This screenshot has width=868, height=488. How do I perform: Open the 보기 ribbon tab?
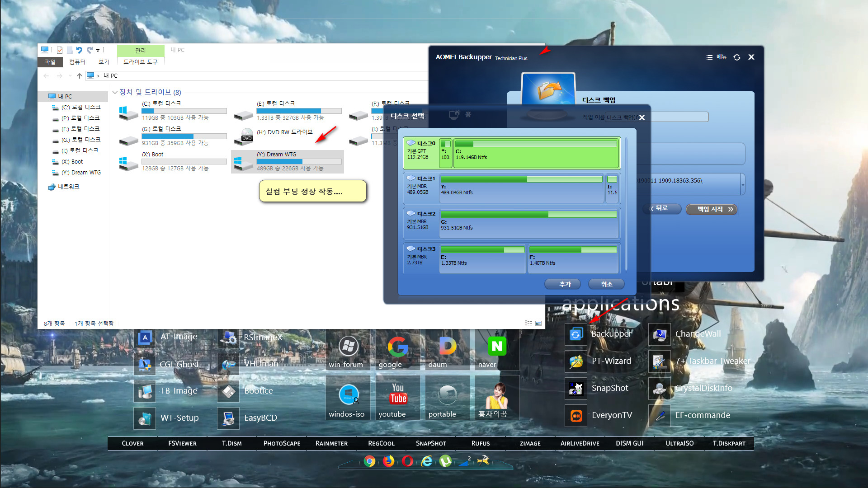coord(104,62)
